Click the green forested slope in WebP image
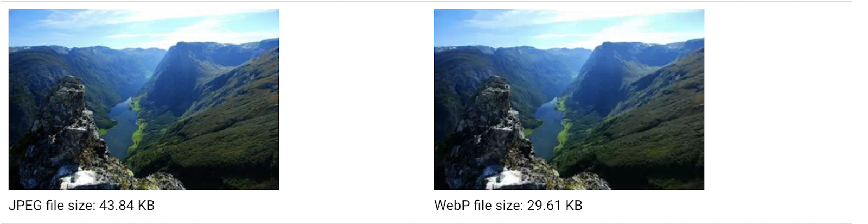Image resolution: width=868 pixels, height=224 pixels. click(642, 141)
